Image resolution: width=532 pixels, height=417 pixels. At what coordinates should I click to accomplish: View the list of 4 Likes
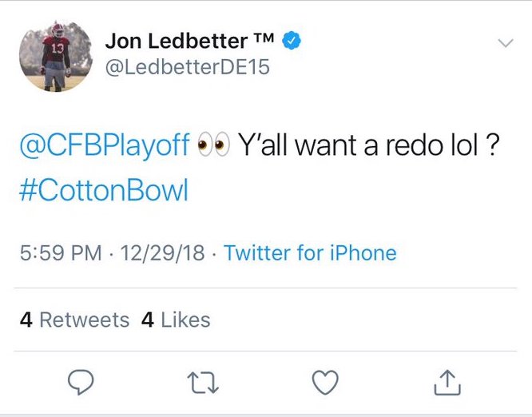tap(176, 320)
